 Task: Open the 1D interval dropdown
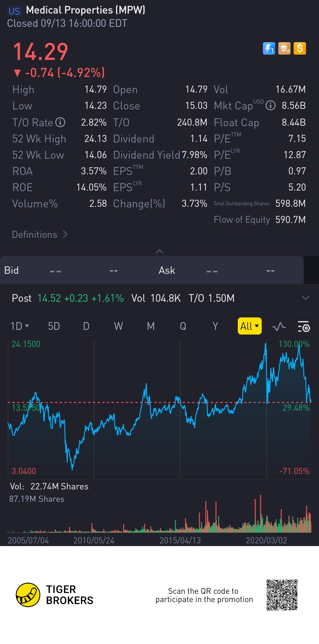pyautogui.click(x=20, y=326)
